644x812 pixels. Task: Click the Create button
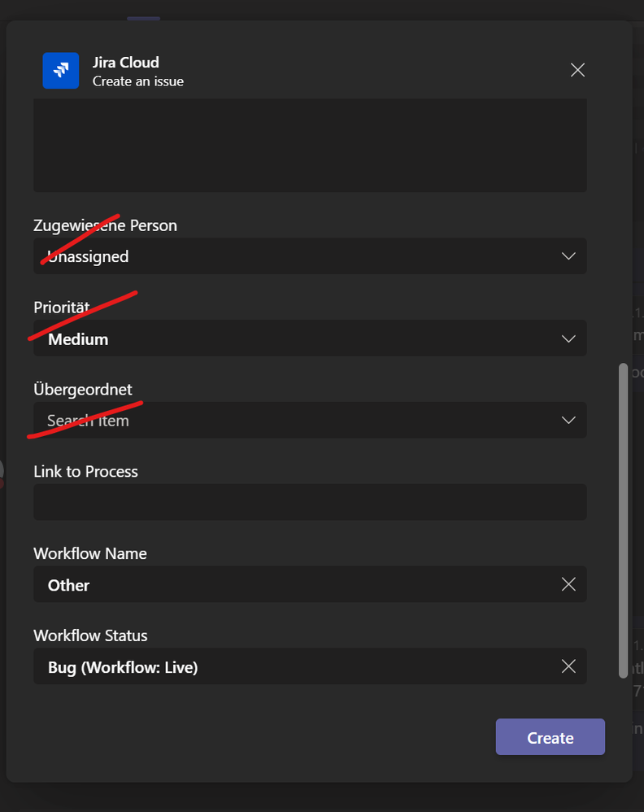click(x=550, y=736)
